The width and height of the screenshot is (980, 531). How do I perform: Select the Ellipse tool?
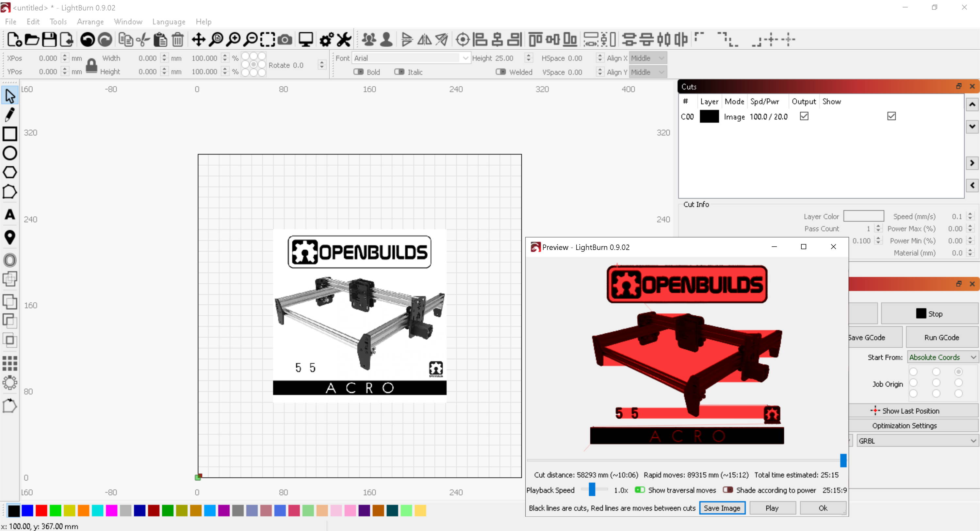tap(10, 153)
